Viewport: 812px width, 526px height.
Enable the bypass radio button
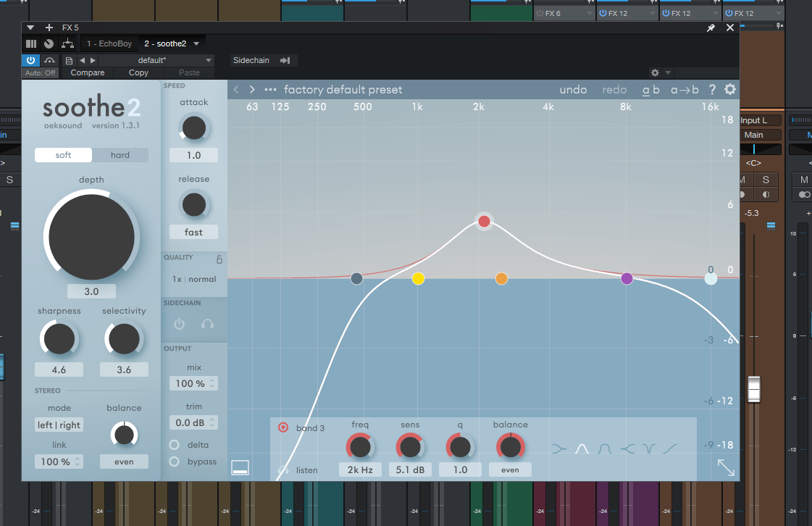(175, 462)
